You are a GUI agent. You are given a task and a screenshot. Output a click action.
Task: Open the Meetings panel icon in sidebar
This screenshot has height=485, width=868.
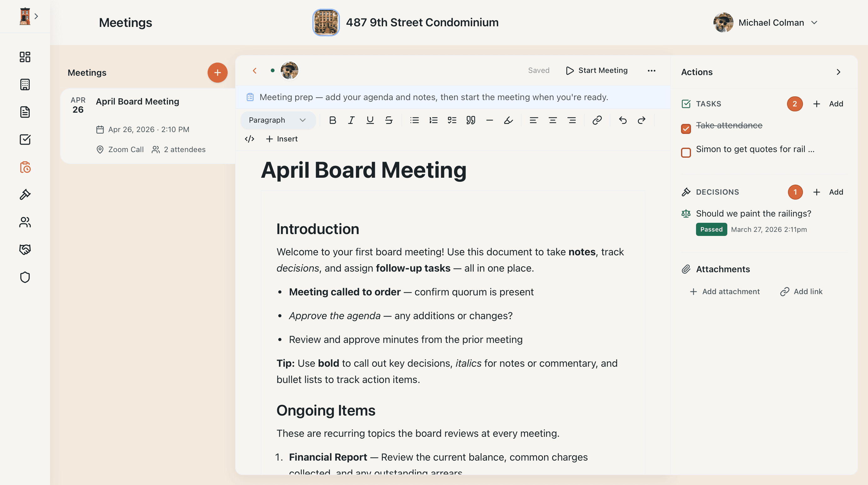[x=25, y=168]
